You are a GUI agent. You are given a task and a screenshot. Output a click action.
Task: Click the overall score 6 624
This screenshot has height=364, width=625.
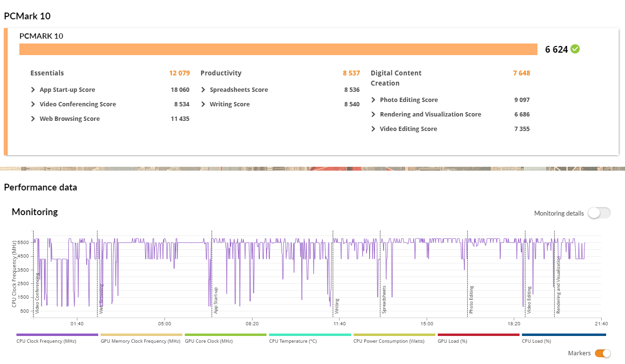(x=556, y=49)
